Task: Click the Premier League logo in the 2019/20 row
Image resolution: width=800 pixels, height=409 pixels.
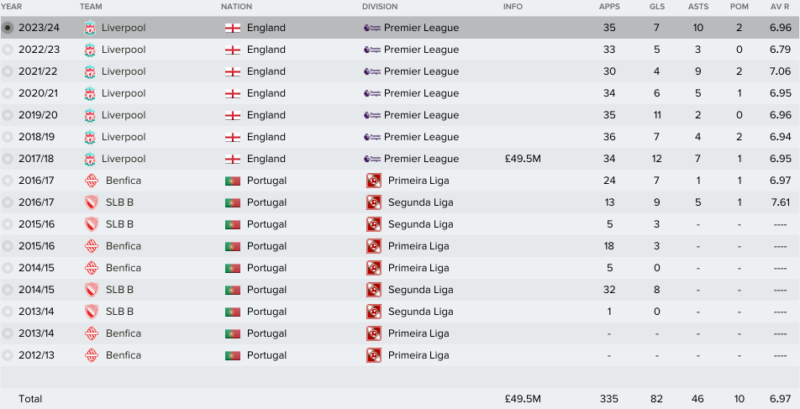Action: pos(372,115)
